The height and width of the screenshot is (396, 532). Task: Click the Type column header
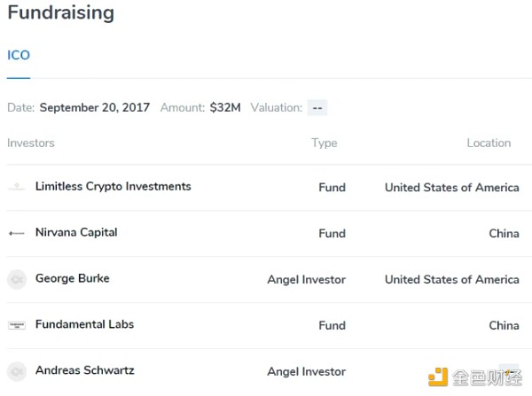325,143
